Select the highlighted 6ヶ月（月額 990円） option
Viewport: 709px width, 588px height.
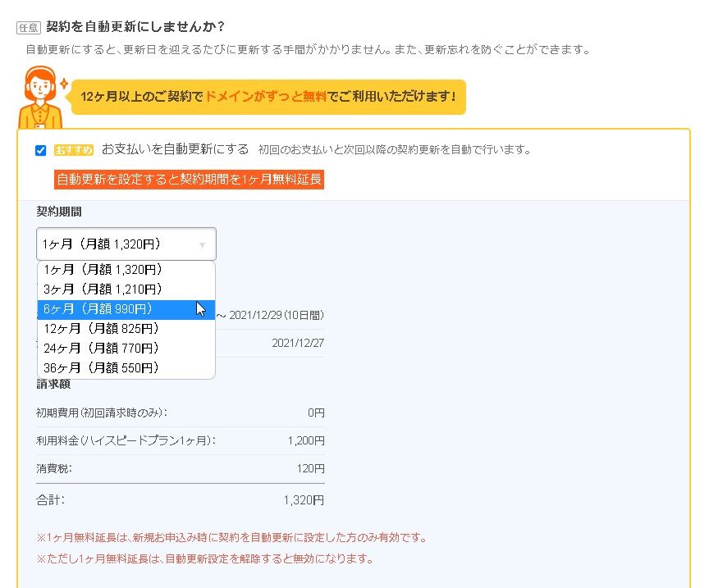98,309
